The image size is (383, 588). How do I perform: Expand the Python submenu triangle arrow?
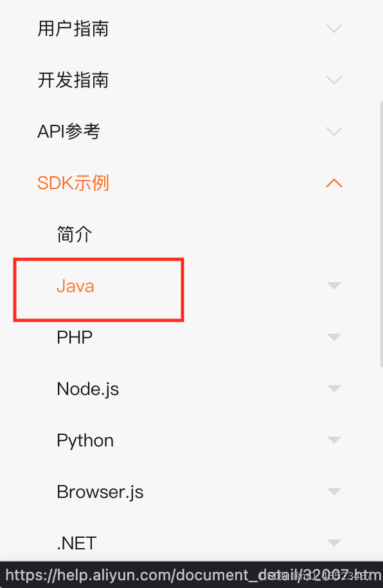[x=334, y=440]
